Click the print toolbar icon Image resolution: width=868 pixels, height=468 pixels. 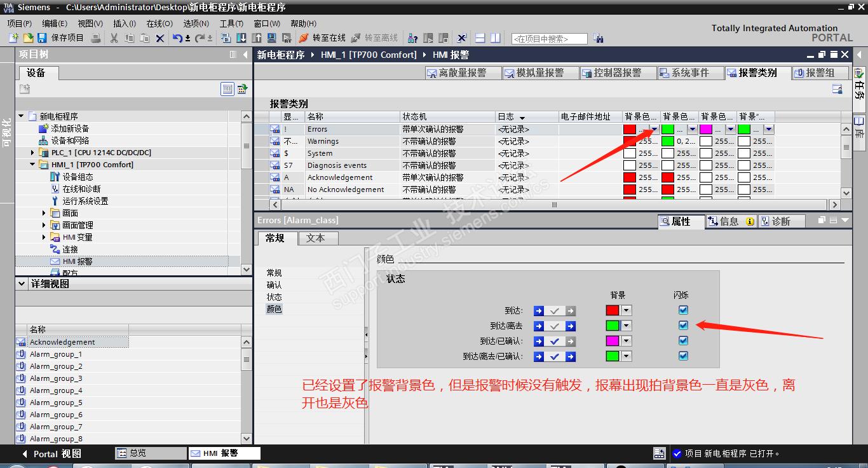[96, 38]
